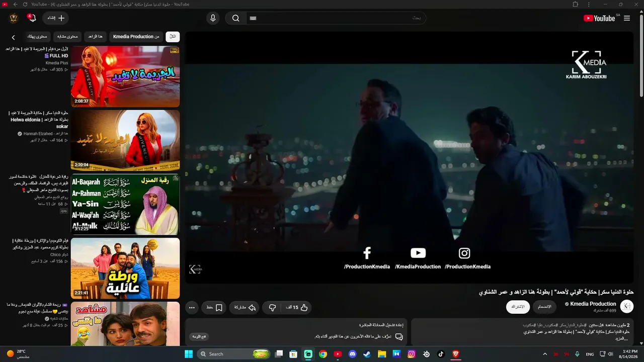Screen dimensions: 644x362
Task: Click the الانضمام (Join) button
Action: click(x=544, y=307)
